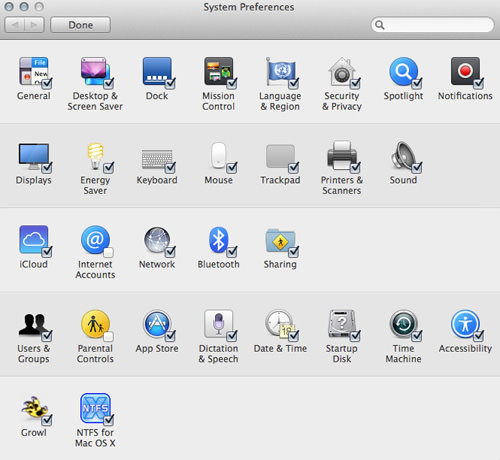500x460 pixels.
Task: Open Mouse preferences icon
Action: click(x=218, y=155)
